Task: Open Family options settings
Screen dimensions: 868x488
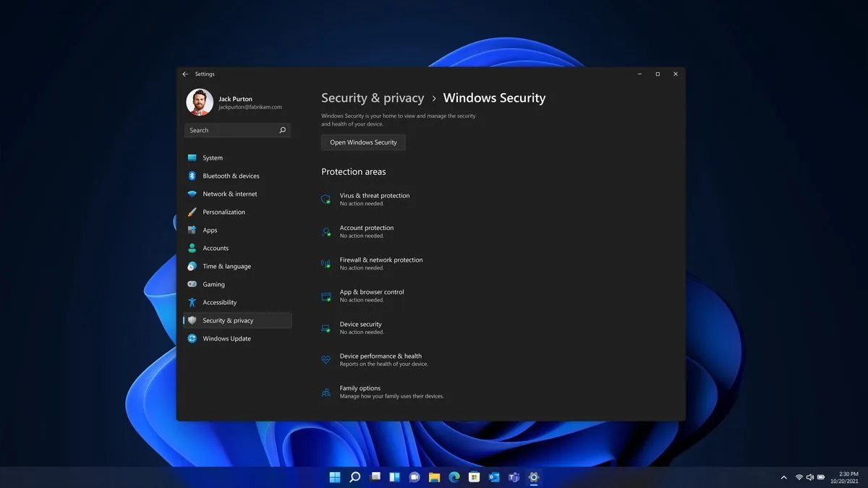Action: (362, 391)
